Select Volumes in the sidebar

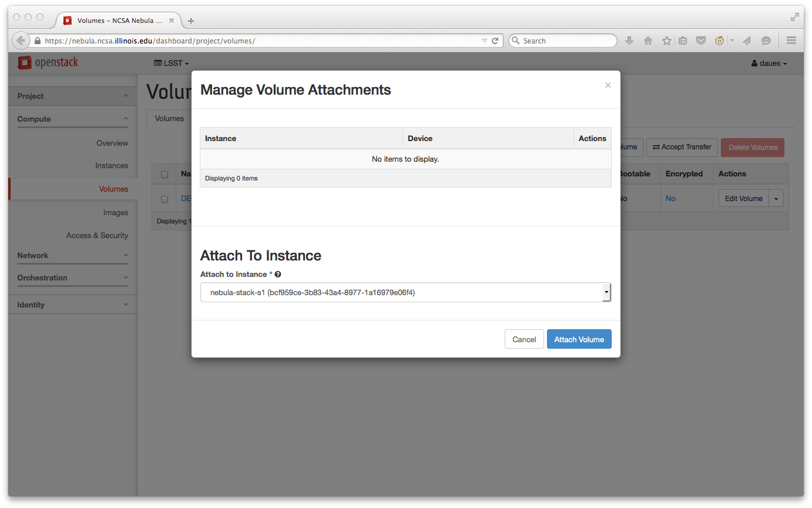113,189
